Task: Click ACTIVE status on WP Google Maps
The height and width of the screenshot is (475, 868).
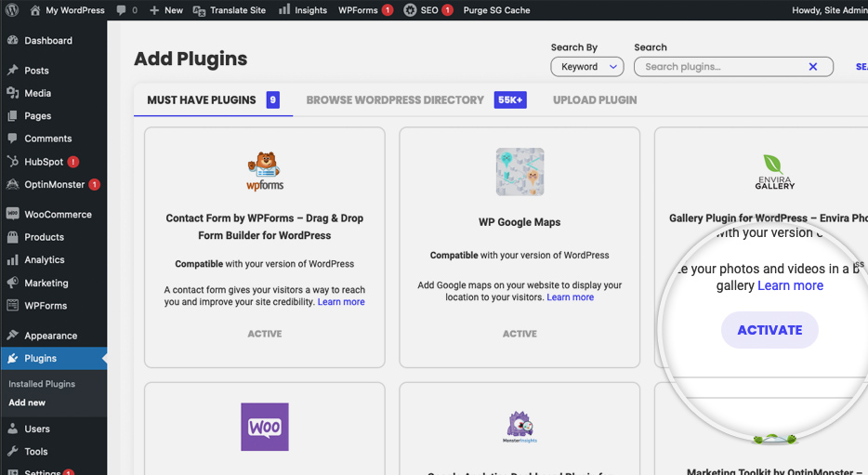Action: pyautogui.click(x=519, y=334)
